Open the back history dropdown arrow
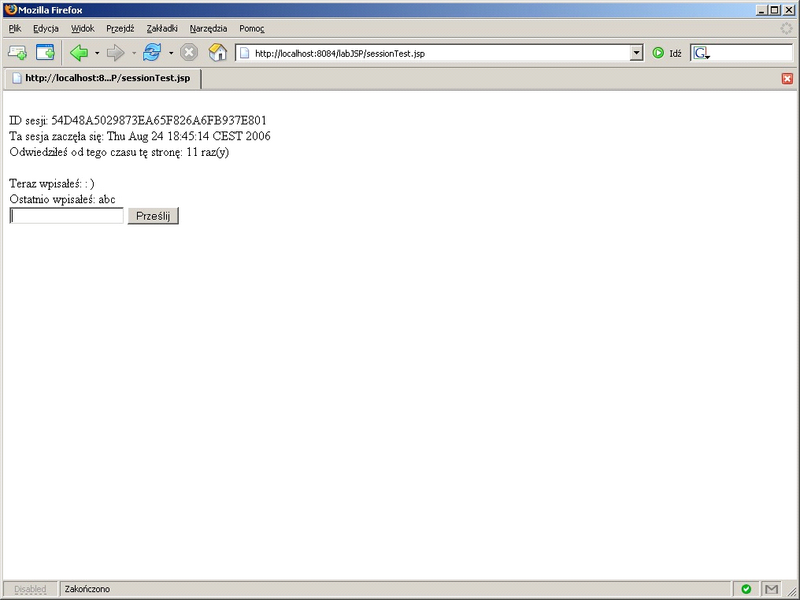The width and height of the screenshot is (800, 600). (x=97, y=53)
